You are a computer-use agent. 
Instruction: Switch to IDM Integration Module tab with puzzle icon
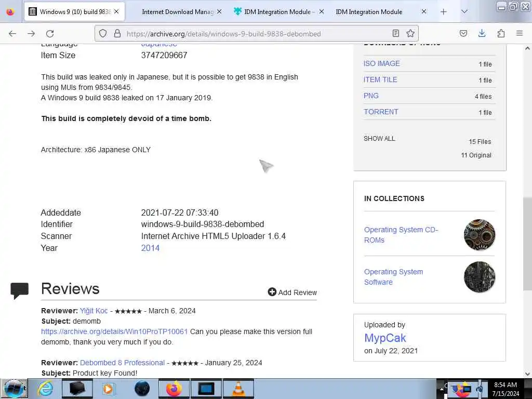tap(277, 12)
